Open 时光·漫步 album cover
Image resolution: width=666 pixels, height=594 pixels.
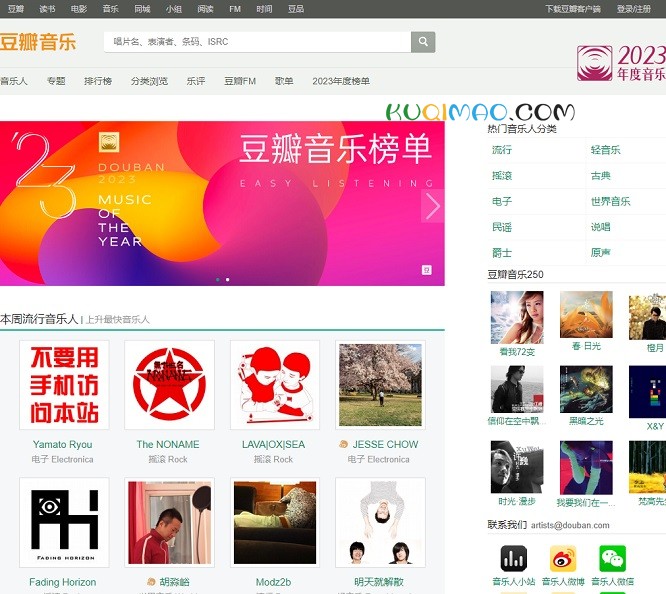tap(517, 467)
